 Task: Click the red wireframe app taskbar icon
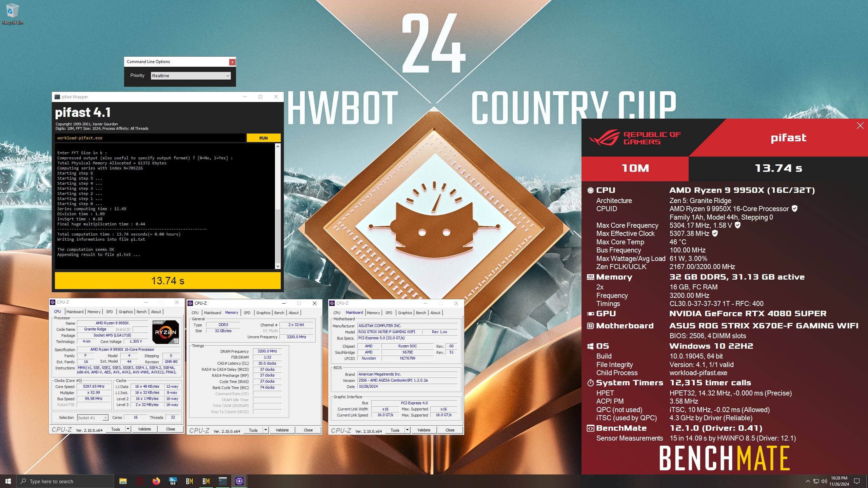139,481
